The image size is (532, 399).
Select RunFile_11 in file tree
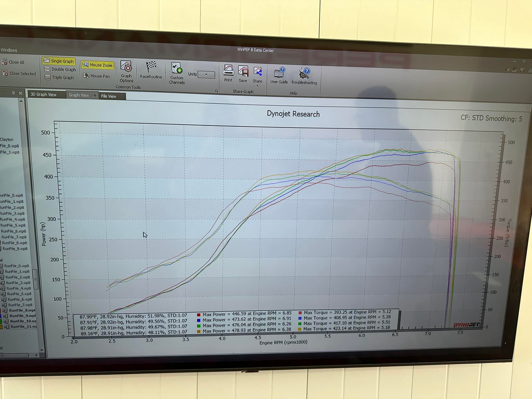24,327
